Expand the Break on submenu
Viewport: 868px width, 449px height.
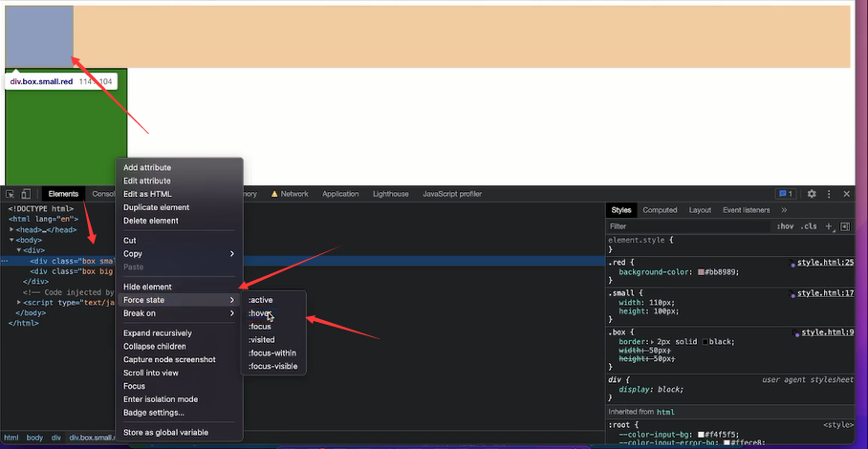[x=179, y=313]
